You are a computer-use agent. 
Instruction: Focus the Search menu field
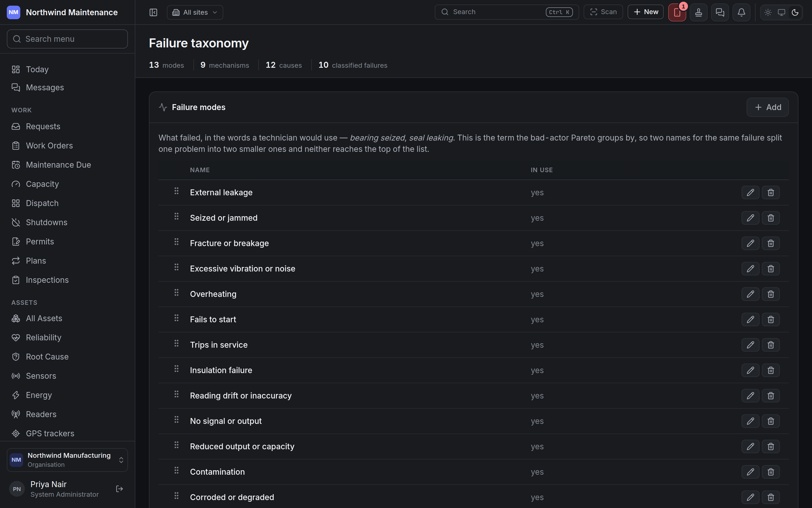point(67,39)
